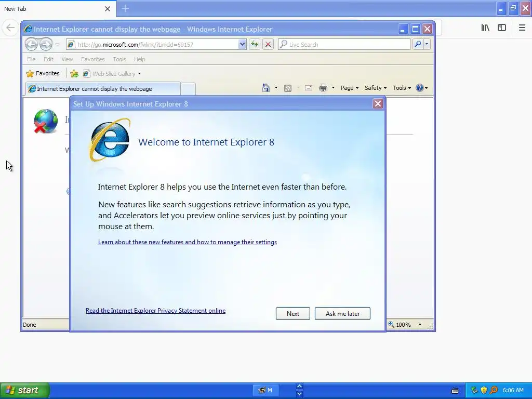The image size is (532, 399).
Task: Open recent pages dropdown beside Forward button
Action: (57, 45)
